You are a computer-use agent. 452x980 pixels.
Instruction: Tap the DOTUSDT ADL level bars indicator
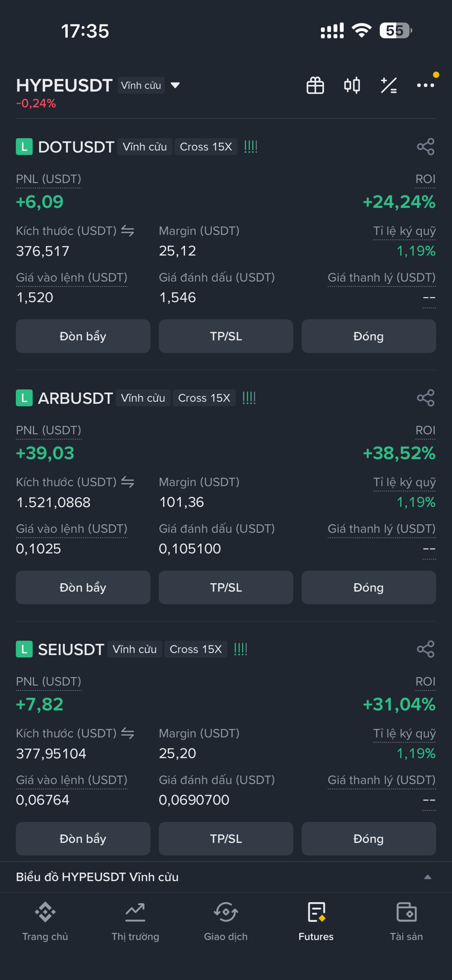click(x=251, y=147)
